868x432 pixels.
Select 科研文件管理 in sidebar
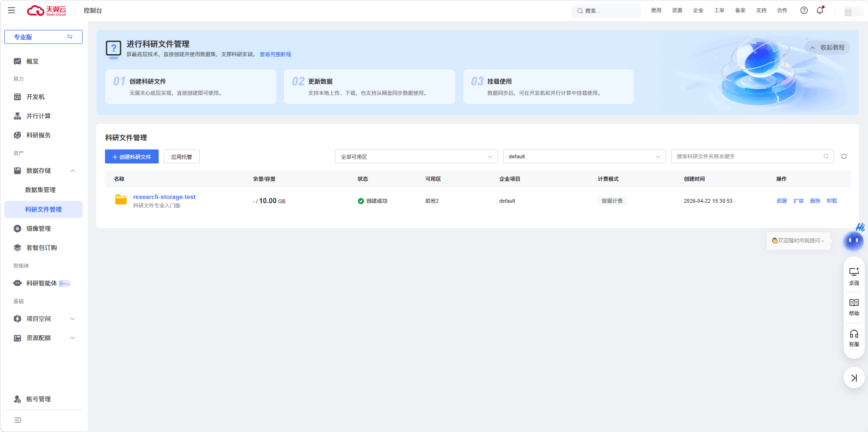(43, 209)
